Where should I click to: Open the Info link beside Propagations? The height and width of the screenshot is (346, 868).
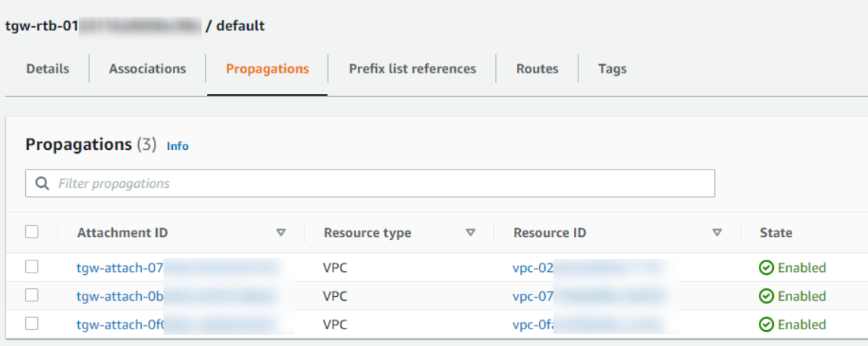pos(177,146)
